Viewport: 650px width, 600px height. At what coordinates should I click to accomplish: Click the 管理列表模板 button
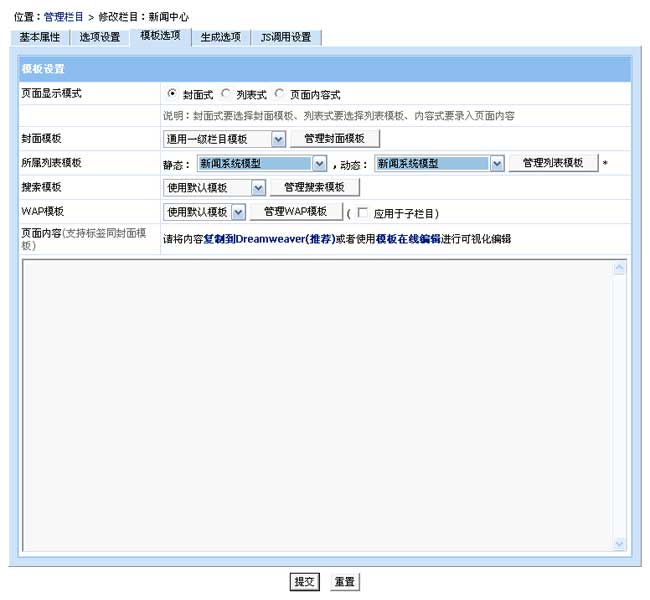(x=553, y=163)
